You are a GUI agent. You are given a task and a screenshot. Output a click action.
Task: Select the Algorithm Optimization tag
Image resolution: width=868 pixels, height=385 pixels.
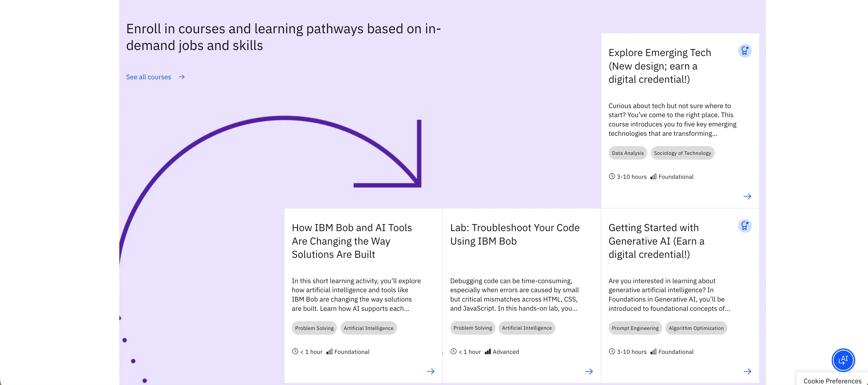696,328
